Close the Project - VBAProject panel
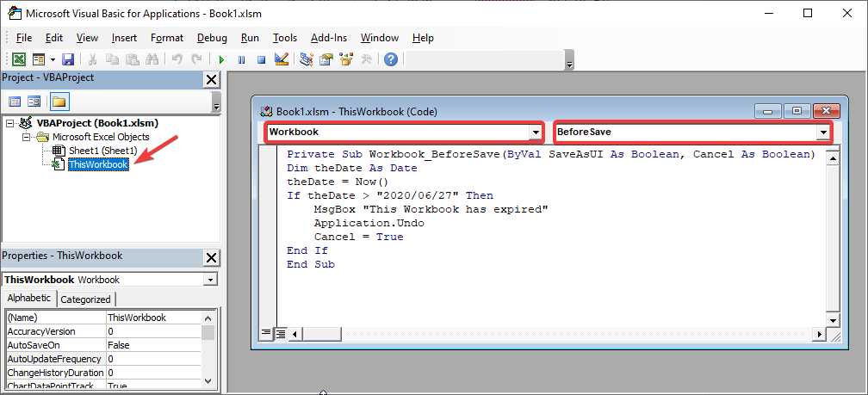This screenshot has width=868, height=395. click(212, 80)
